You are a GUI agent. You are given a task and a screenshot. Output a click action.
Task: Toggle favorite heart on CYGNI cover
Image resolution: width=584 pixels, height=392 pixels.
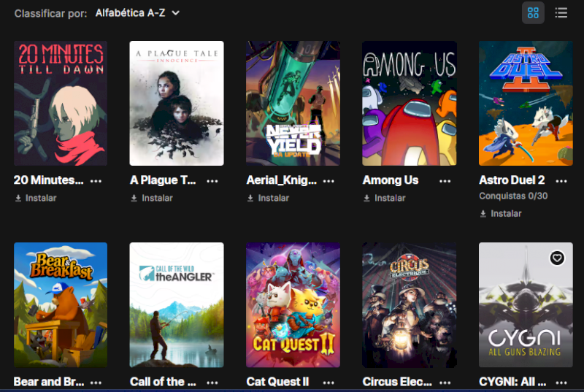pos(557,258)
